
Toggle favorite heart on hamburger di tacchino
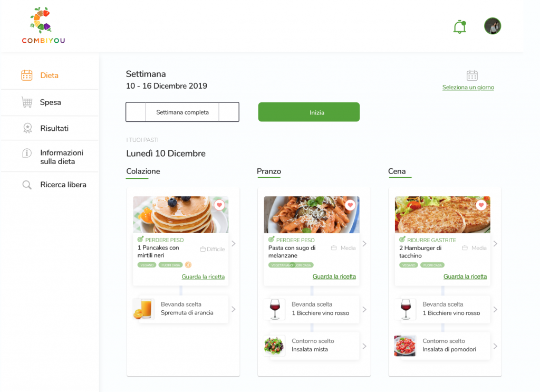point(481,205)
